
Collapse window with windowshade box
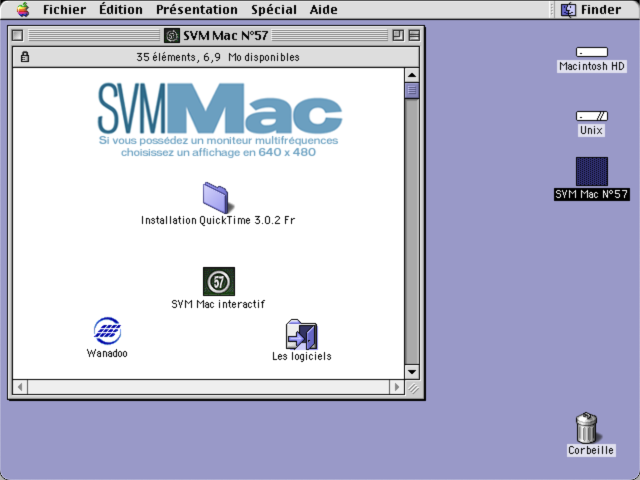coord(414,36)
